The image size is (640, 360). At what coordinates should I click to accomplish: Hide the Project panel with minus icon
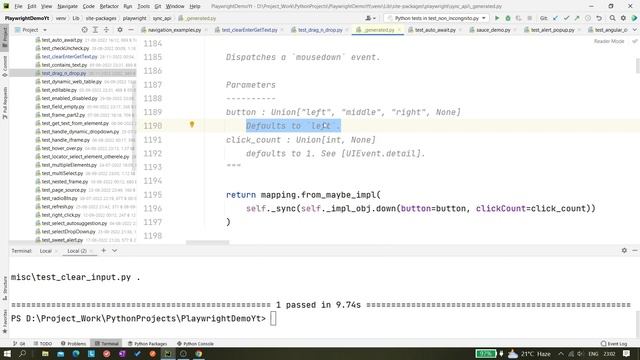coord(131,30)
